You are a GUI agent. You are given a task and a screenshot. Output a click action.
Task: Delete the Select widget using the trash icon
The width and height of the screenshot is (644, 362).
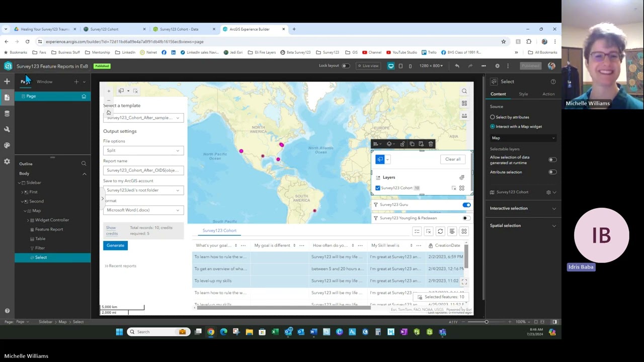431,144
